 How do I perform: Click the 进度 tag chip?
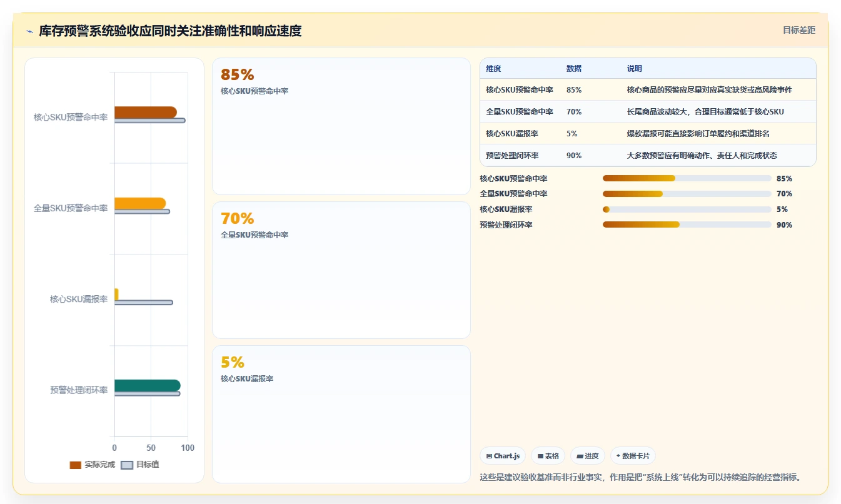click(588, 456)
